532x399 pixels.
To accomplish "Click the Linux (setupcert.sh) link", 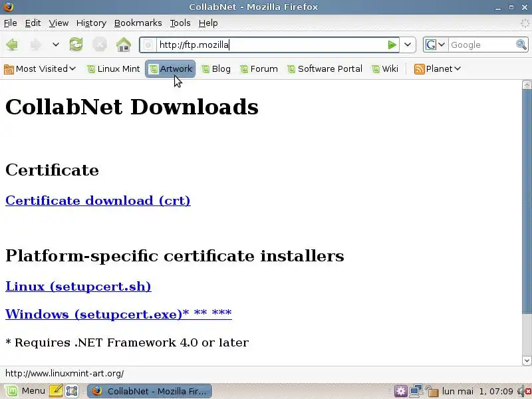I will click(x=78, y=287).
